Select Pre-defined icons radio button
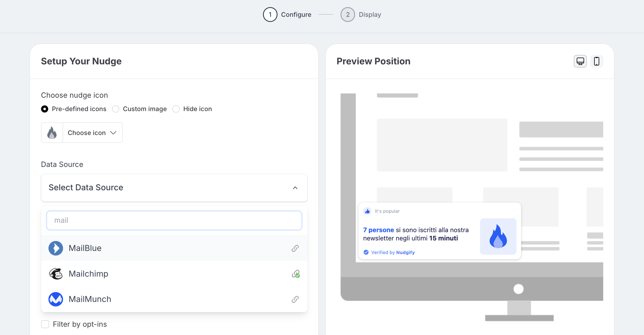 coord(45,109)
